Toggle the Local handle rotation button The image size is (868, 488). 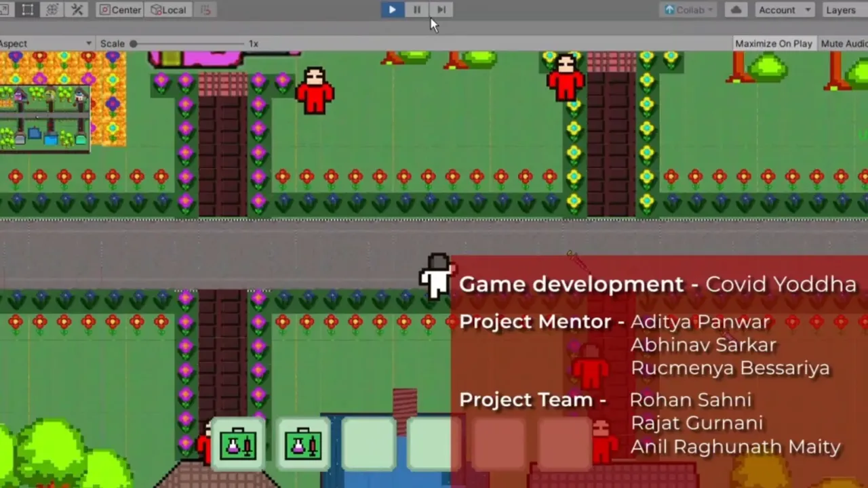[x=168, y=9]
